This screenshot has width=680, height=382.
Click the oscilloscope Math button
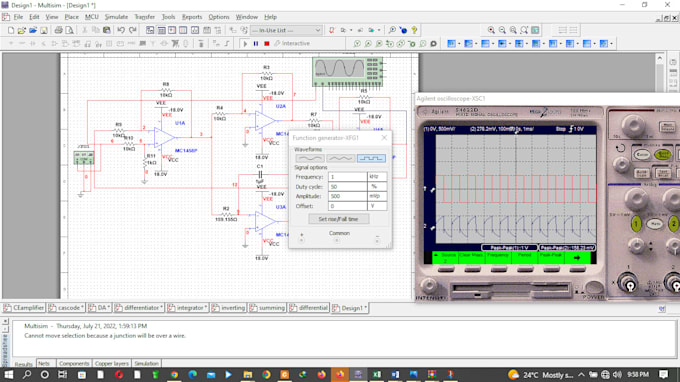click(655, 224)
